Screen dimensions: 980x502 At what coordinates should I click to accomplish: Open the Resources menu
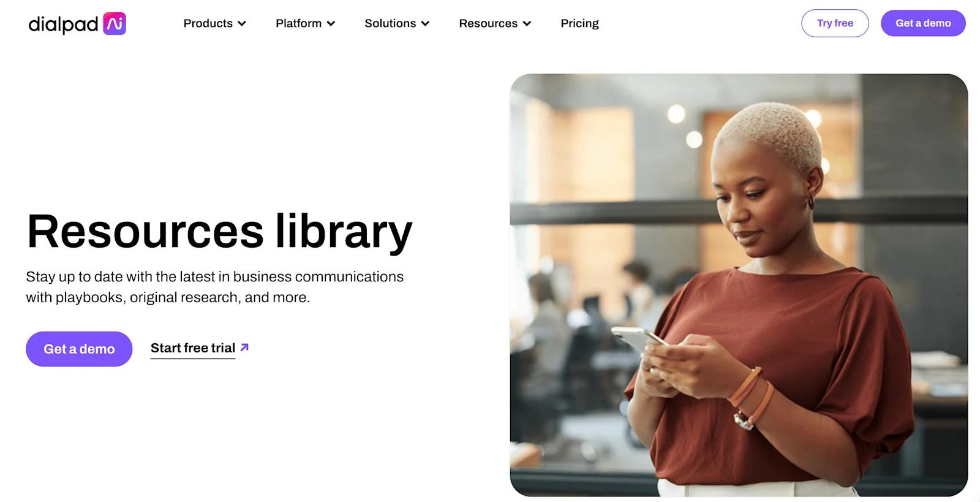[495, 23]
